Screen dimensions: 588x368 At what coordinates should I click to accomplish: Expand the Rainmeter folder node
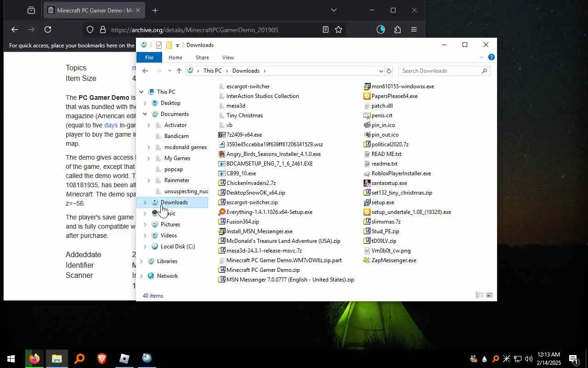148,180
